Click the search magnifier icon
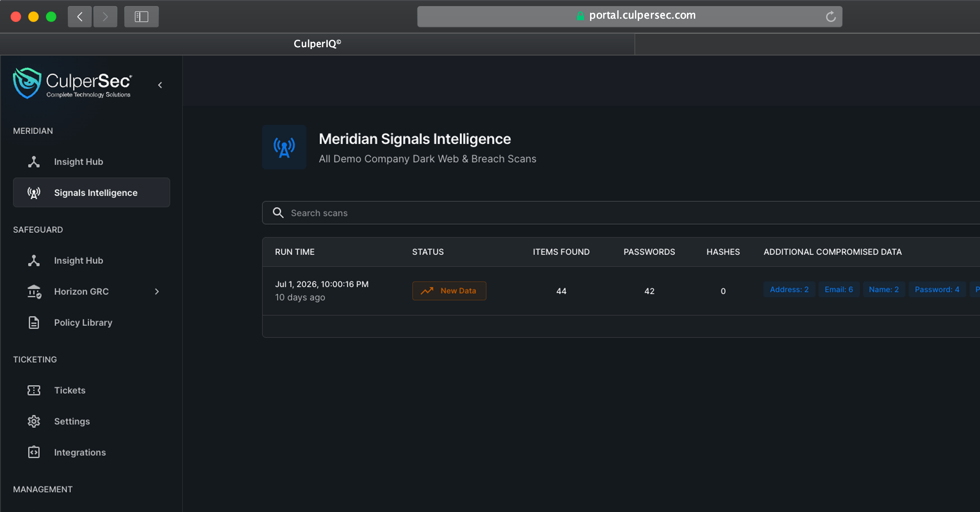The height and width of the screenshot is (512, 980). click(278, 213)
